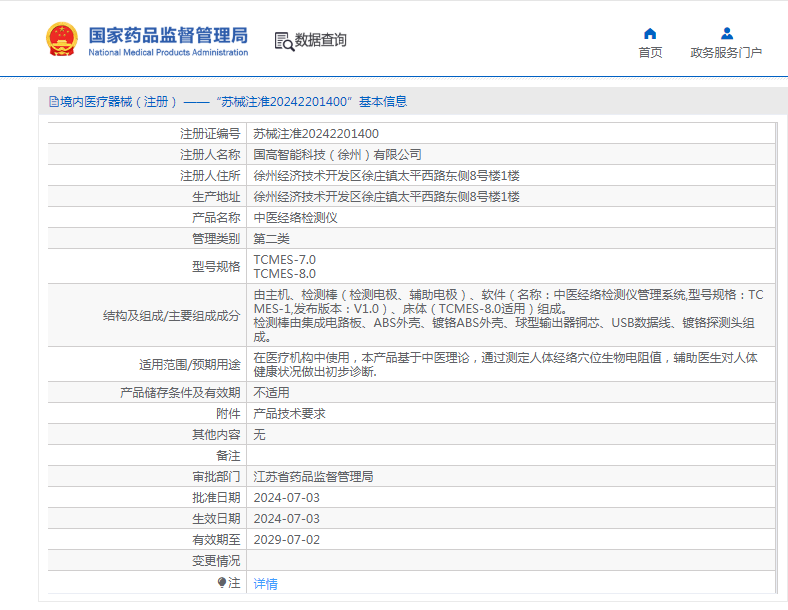Open 政务服务门户 portal link
This screenshot has height=610, width=788.
[x=726, y=52]
